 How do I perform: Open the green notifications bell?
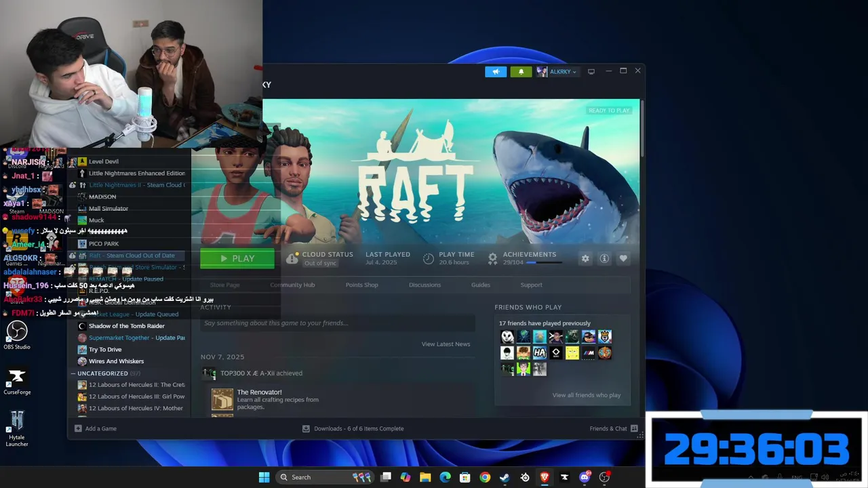(521, 72)
